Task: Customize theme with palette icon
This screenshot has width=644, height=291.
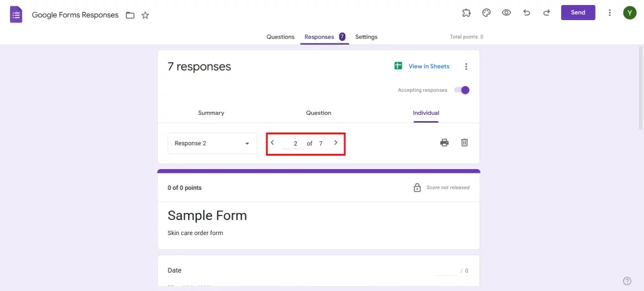Action: [x=486, y=13]
